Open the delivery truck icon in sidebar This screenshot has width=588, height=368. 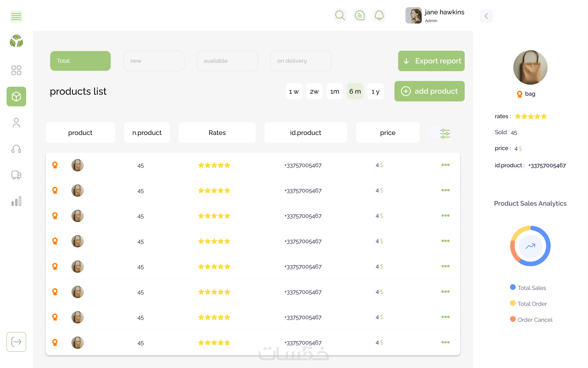coord(16,175)
